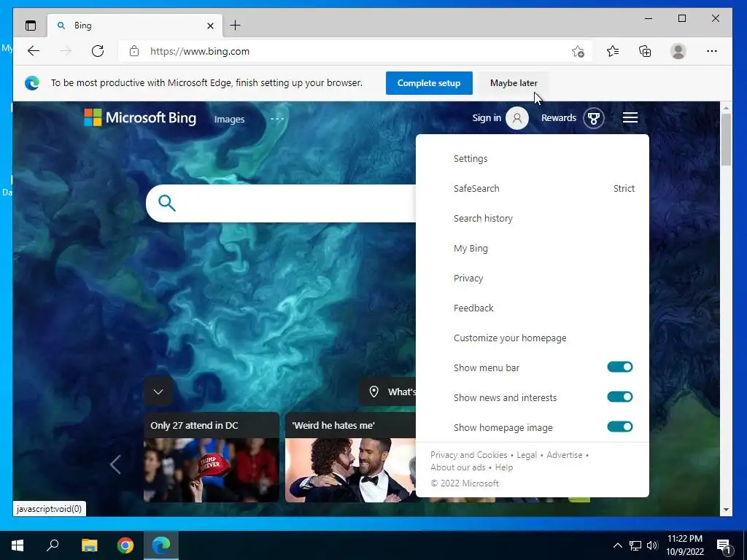View site information lock icon
The image size is (747, 560).
(134, 51)
